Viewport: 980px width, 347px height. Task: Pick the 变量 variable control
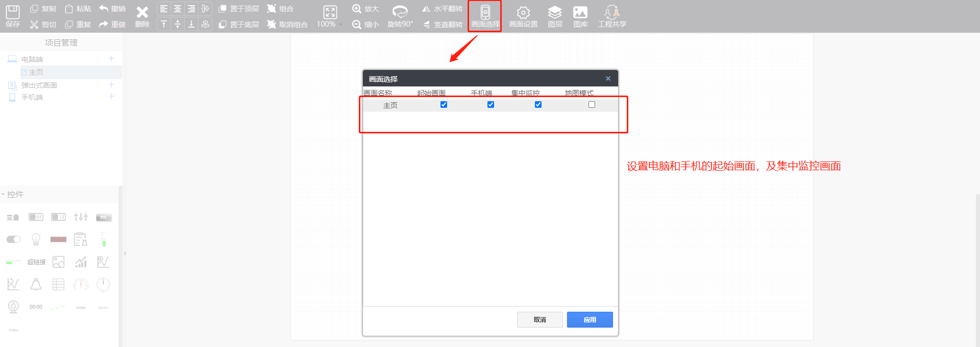pos(13,218)
